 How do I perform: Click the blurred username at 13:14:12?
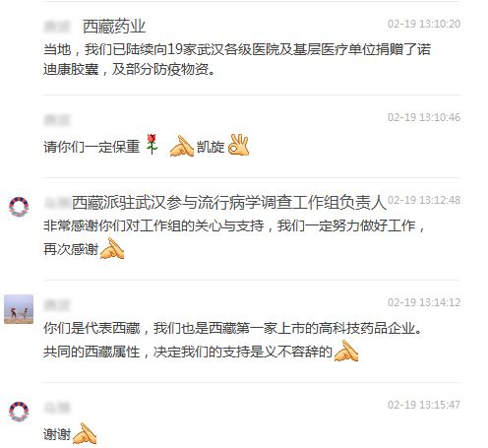[x=57, y=305]
